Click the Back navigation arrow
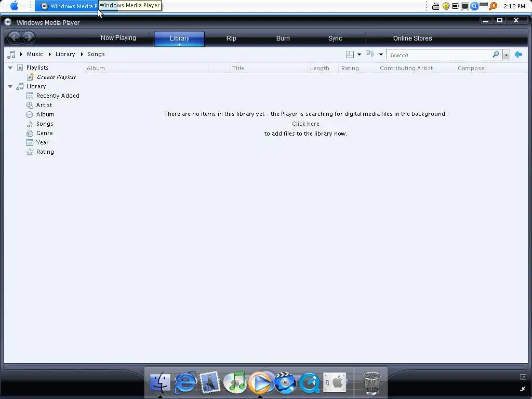Viewport: 532px width, 399px height. pos(14,37)
